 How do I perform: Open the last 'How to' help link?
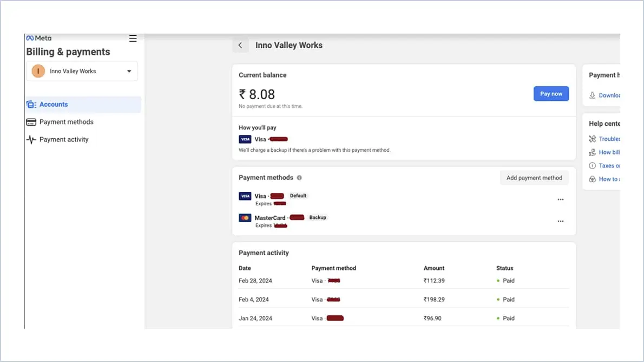point(609,179)
